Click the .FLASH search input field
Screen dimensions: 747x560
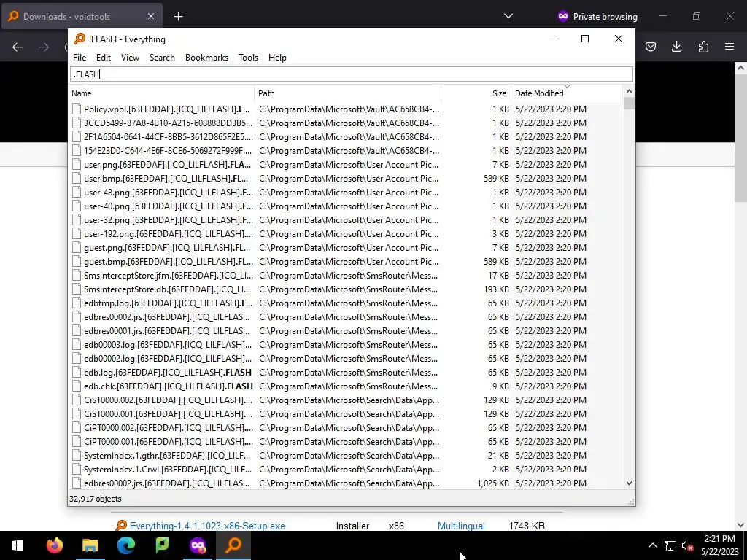point(352,74)
